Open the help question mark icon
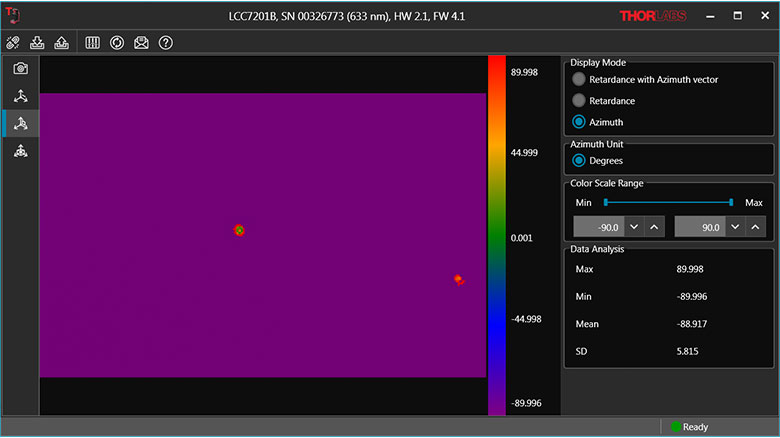780x438 pixels. pyautogui.click(x=166, y=43)
